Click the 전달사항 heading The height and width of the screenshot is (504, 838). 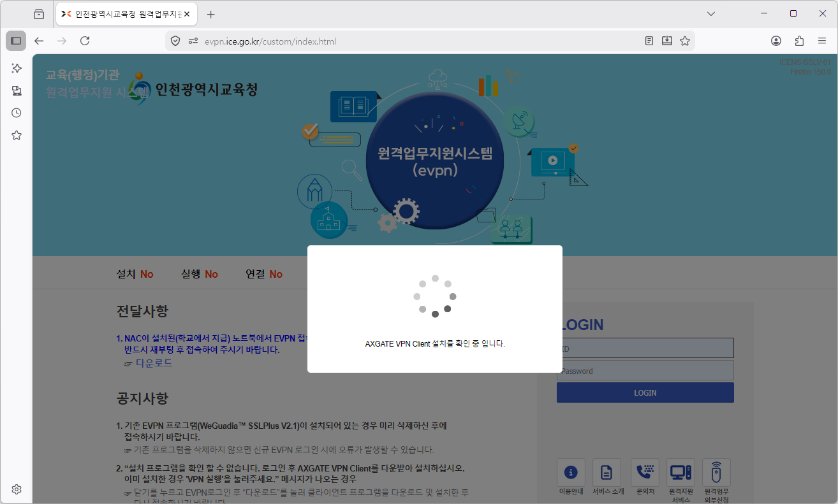tap(142, 312)
